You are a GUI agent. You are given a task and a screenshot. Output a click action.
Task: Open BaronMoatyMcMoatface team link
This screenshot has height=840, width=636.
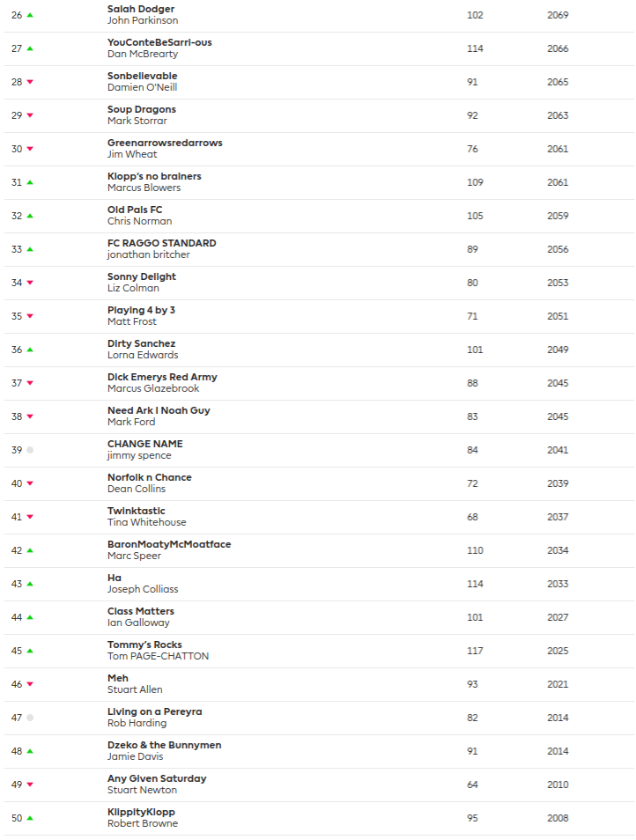[169, 544]
